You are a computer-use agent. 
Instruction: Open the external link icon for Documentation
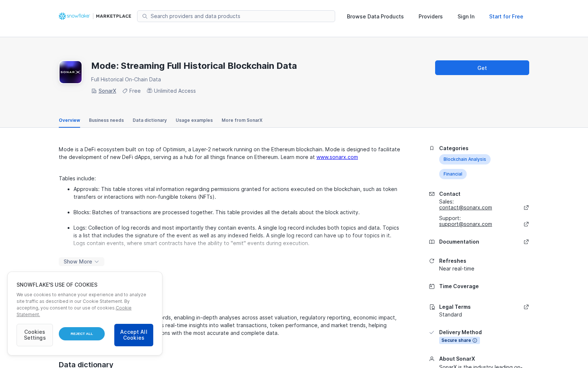coord(526,242)
